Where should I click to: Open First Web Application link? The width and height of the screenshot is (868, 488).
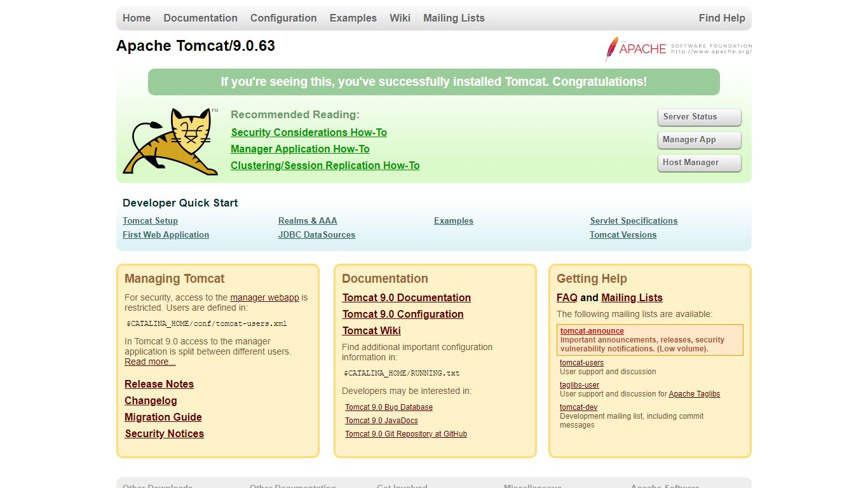click(166, 235)
